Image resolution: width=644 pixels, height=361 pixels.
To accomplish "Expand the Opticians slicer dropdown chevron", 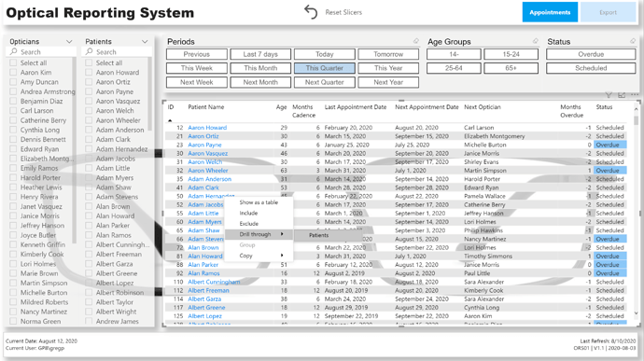I will tap(69, 41).
